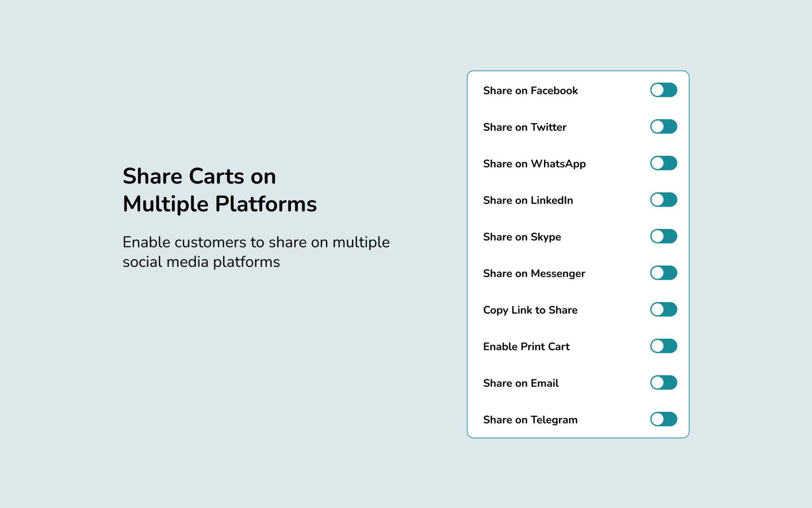Toggle the Share on Facebook switch

click(x=664, y=90)
